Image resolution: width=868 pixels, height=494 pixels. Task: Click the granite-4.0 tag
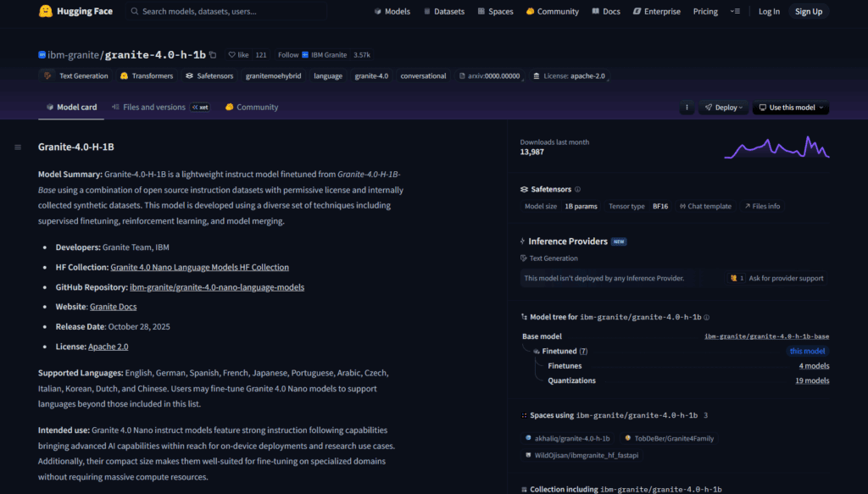(371, 75)
